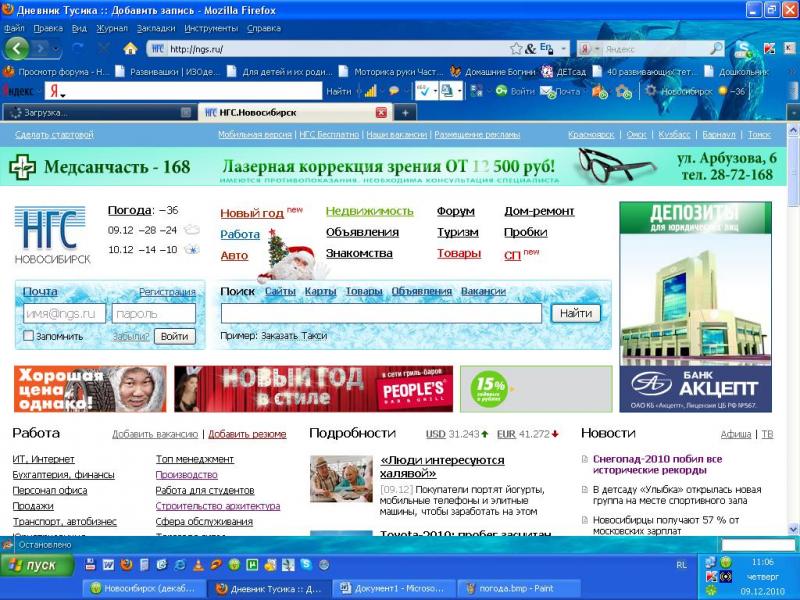
Task: Launch Firefox from the quick launch bar
Action: [127, 565]
